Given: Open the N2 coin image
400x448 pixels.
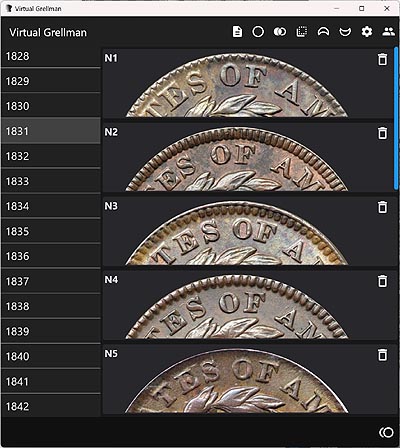Looking at the screenshot, I should pyautogui.click(x=237, y=159).
